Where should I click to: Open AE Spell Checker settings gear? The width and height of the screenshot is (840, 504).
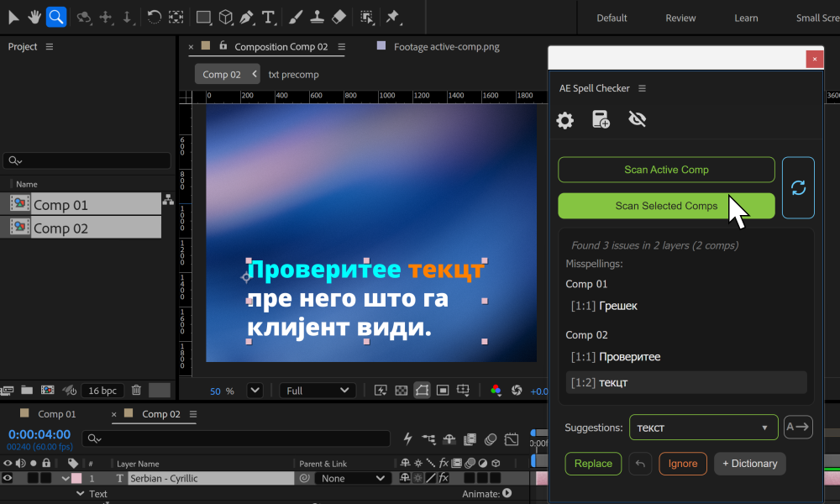coord(564,120)
